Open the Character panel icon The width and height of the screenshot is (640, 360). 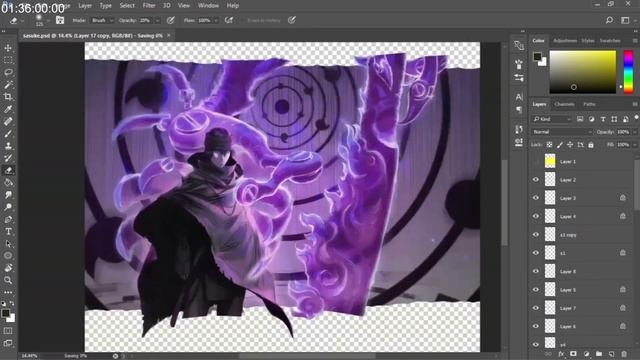pos(519,97)
